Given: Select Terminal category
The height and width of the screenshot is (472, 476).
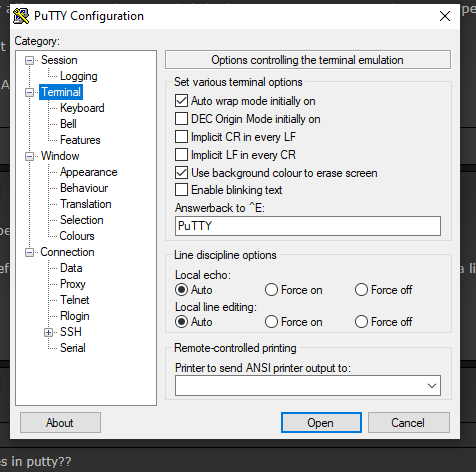Looking at the screenshot, I should [x=61, y=92].
